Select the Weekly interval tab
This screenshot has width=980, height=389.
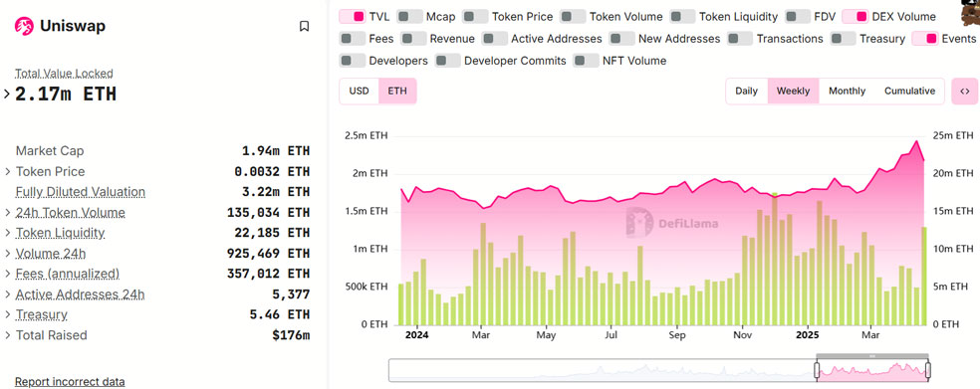point(793,92)
